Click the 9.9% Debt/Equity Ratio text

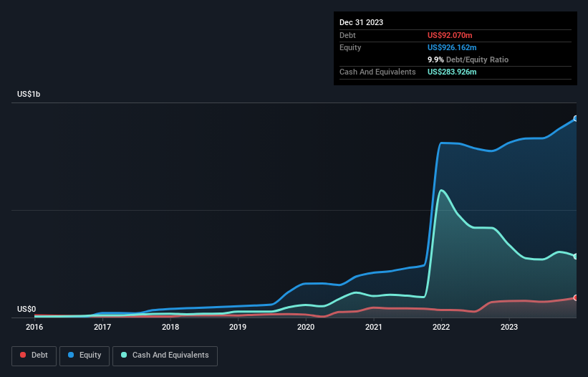[x=468, y=59]
